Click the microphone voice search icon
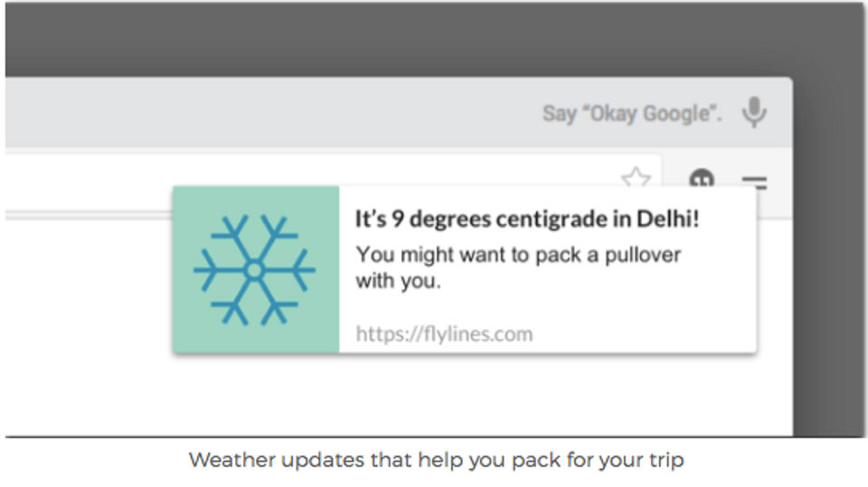 point(754,112)
